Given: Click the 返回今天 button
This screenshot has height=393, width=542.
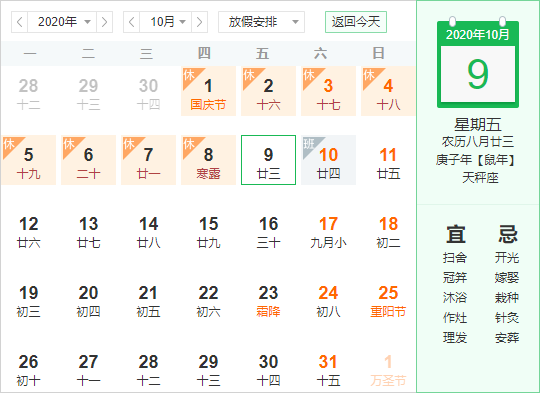Looking at the screenshot, I should [356, 22].
